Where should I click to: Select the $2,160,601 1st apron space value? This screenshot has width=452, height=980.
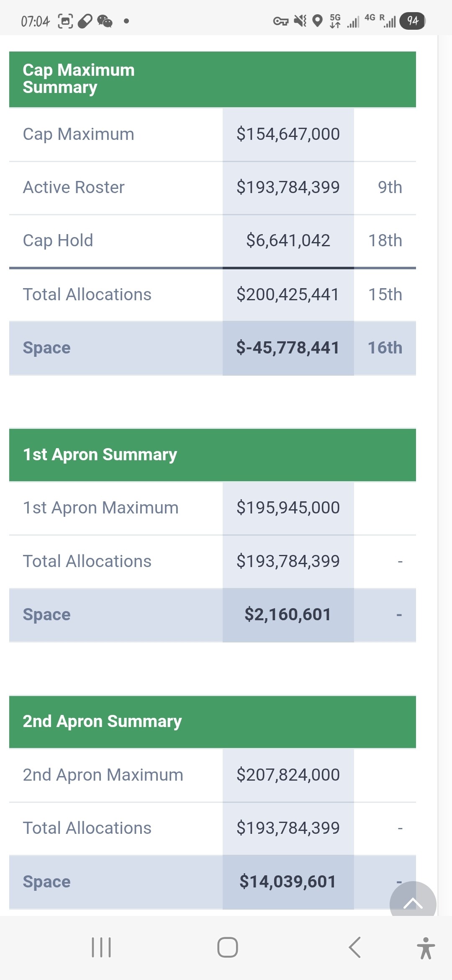point(288,615)
